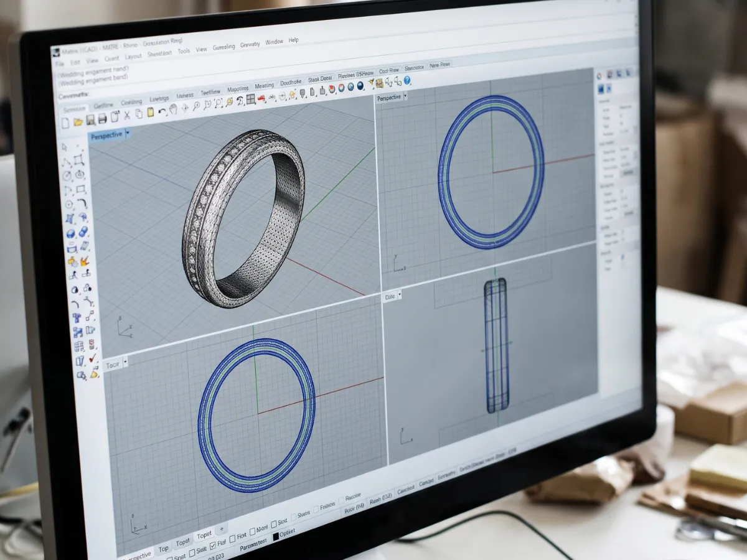Select the Polyline tool in left toolbar
747x560 pixels.
67,162
